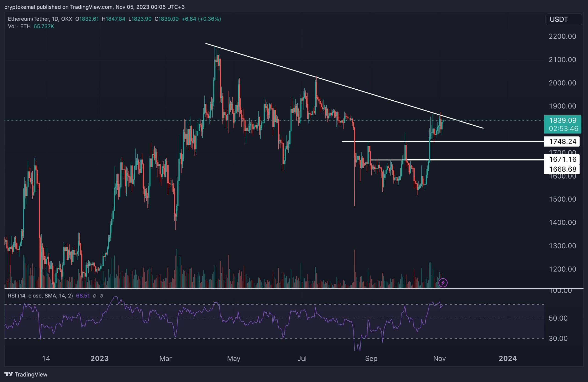Click the Nov label on time axis
The height and width of the screenshot is (382, 588).
[439, 359]
